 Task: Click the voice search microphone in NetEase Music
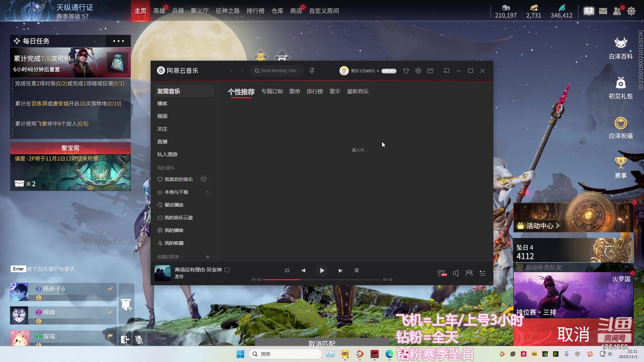[x=312, y=71]
